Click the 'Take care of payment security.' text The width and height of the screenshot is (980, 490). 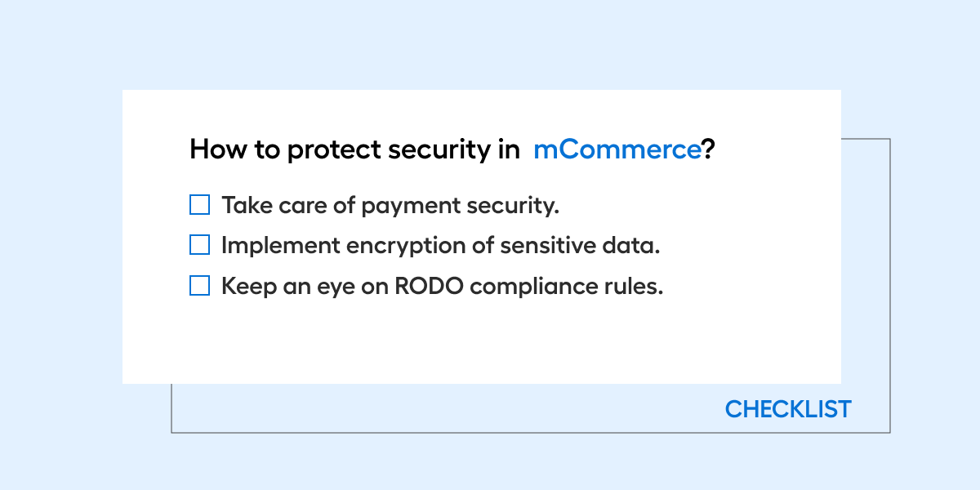390,205
